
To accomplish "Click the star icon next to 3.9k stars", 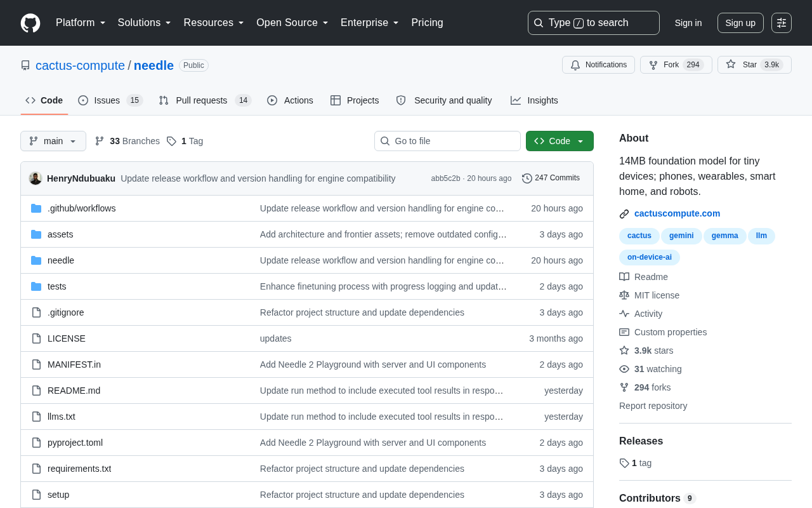I will tap(624, 351).
